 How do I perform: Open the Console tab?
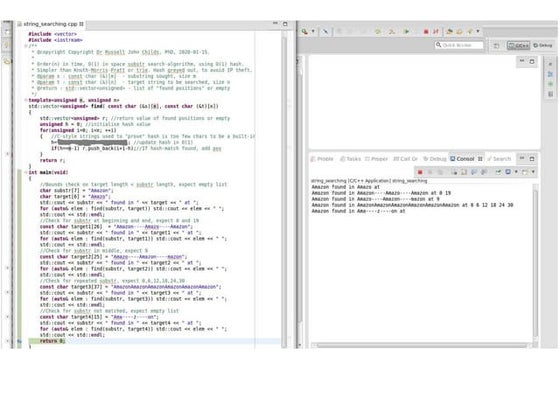(466, 159)
